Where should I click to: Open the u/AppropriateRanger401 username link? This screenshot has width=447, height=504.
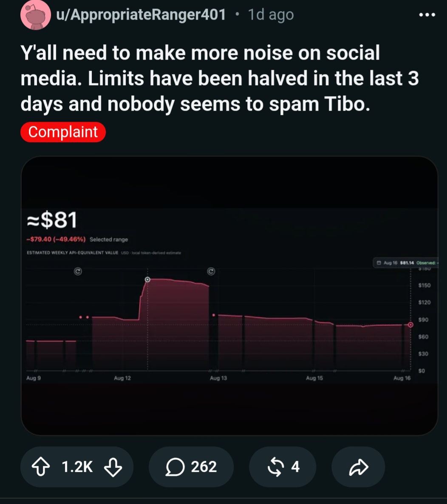(141, 15)
